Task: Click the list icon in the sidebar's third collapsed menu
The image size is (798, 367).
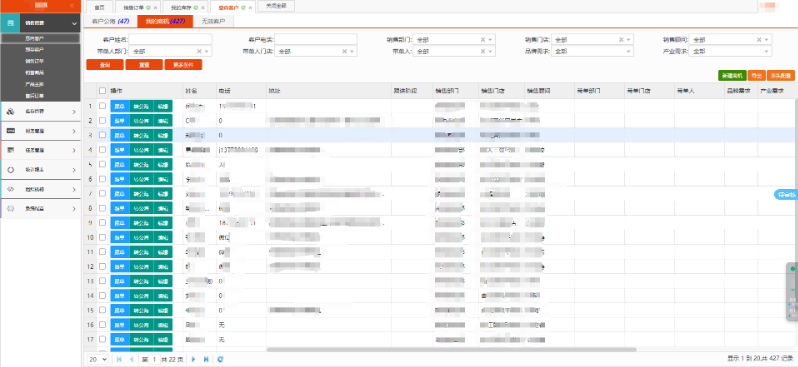Action: tap(10, 150)
